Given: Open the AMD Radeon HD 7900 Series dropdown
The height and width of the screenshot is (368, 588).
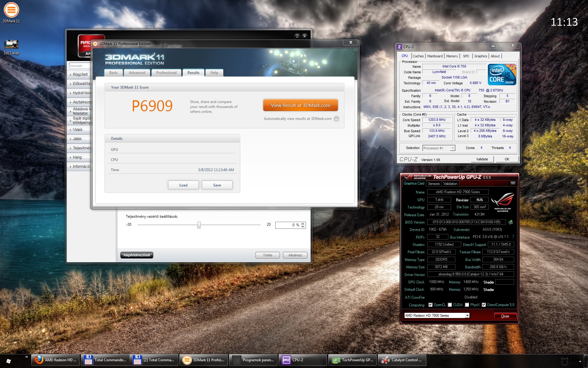Looking at the screenshot, I should (437, 316).
